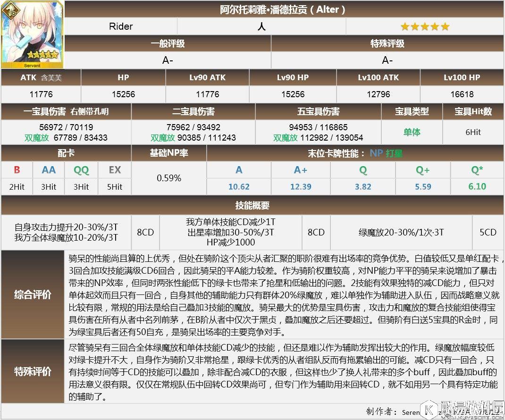The height and width of the screenshot is (420, 505).
Task: Click the 技能概要 section header
Action: click(x=252, y=205)
